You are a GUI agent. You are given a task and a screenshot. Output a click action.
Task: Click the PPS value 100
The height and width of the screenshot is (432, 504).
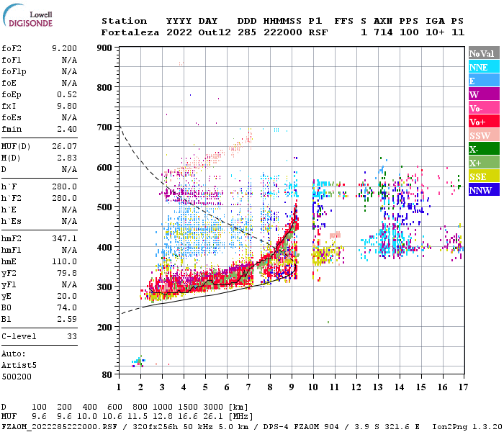(409, 32)
